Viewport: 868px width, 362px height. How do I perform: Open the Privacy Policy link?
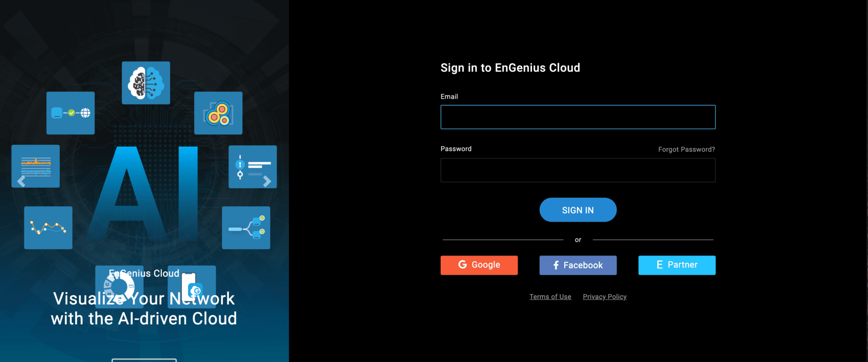604,297
